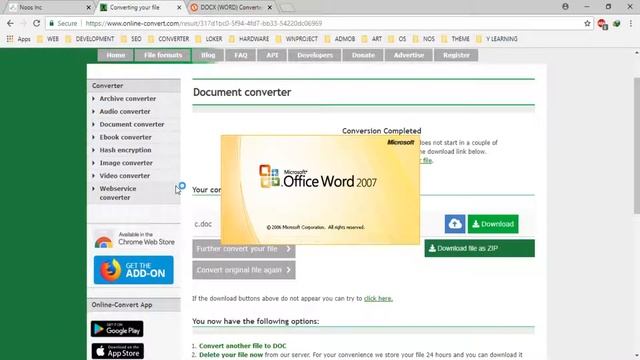Expand Archive converter in sidebar
This screenshot has height=360, width=640.
127,99
